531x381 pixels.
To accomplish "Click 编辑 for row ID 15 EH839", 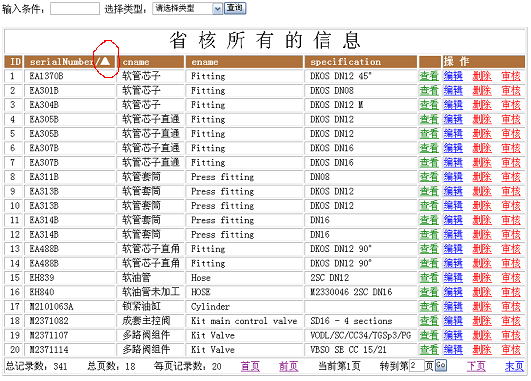I will 453,278.
